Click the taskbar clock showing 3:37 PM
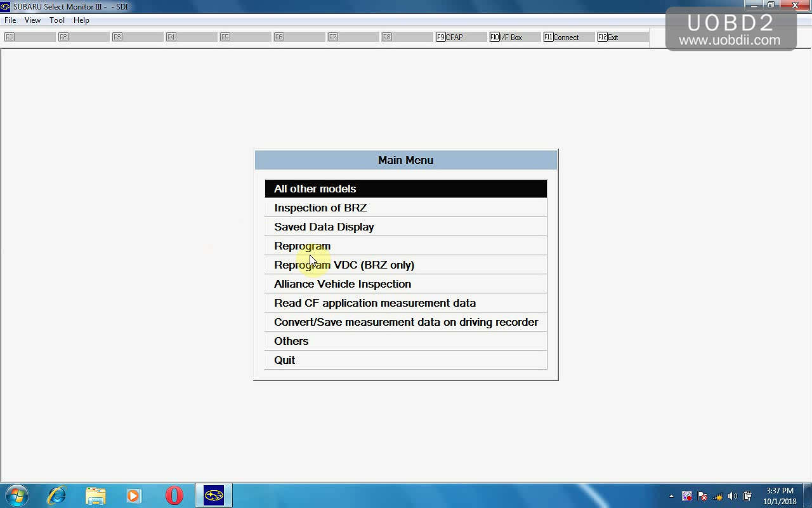The image size is (812, 508). point(780,496)
